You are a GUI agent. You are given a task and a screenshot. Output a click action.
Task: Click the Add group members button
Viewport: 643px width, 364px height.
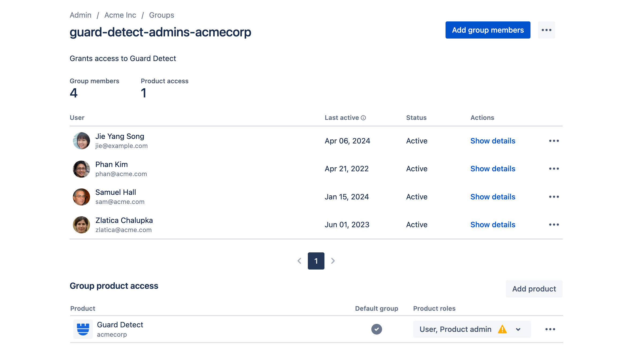pos(488,30)
